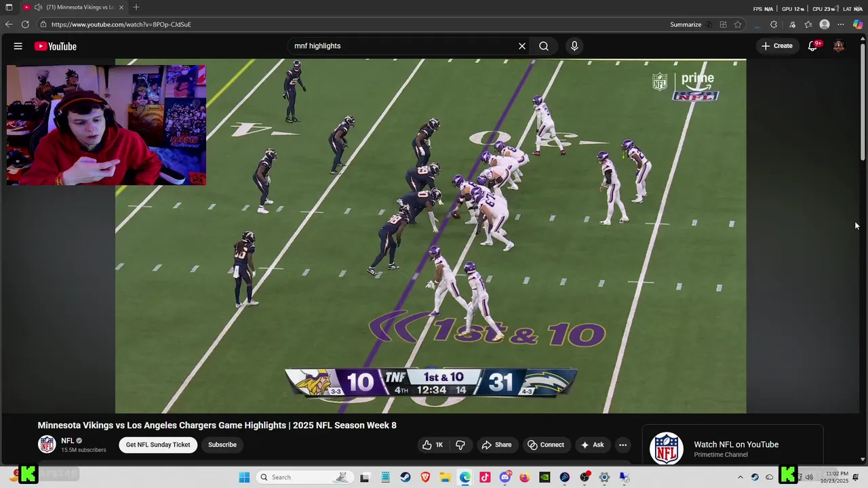Click the Create button
Image resolution: width=868 pixels, height=488 pixels.
(x=777, y=46)
